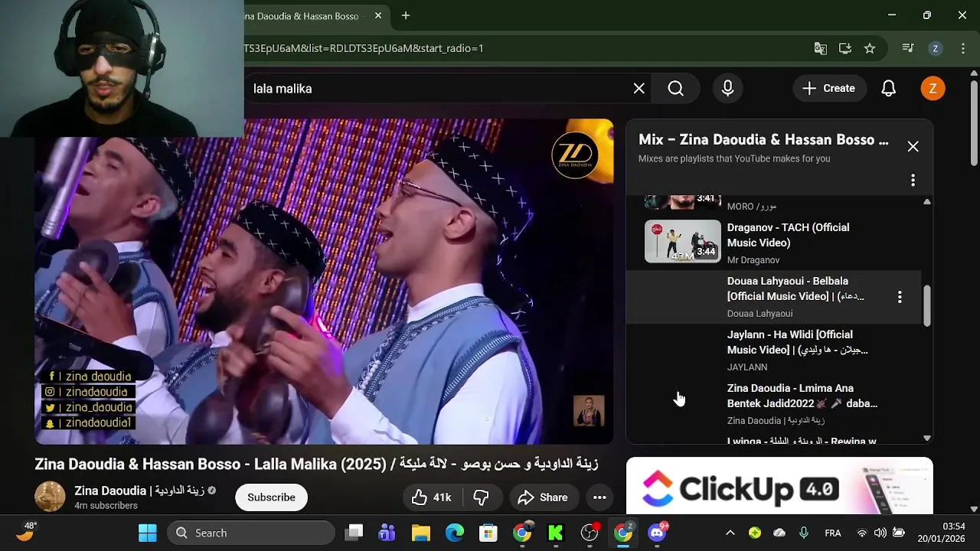The image size is (980, 551).
Task: Click the JAYLANN channel name
Action: click(747, 367)
